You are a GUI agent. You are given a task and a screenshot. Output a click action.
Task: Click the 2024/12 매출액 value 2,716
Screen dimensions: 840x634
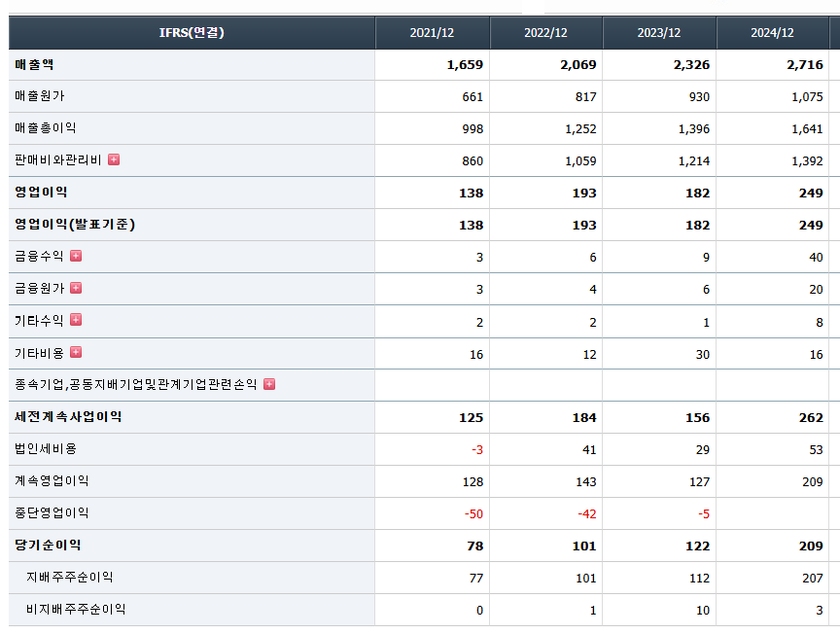(805, 65)
